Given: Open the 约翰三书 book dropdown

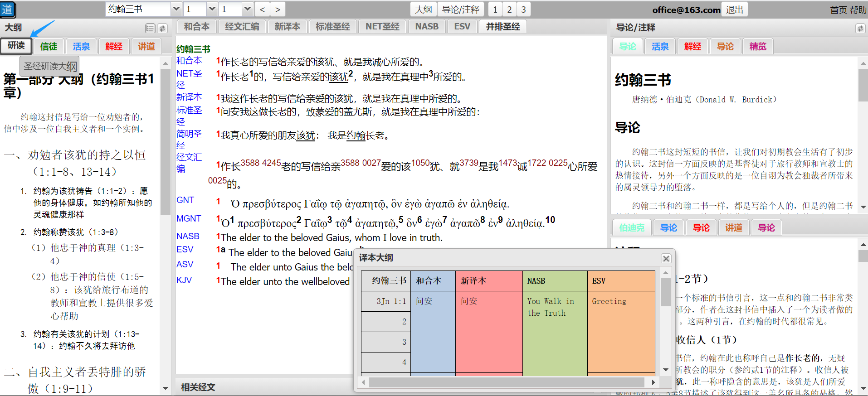Looking at the screenshot, I should coord(176,10).
